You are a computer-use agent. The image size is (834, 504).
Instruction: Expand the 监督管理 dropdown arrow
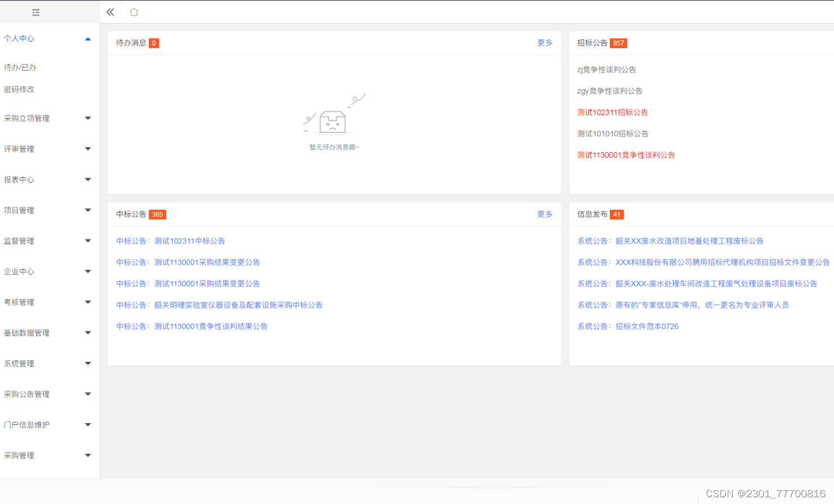88,240
